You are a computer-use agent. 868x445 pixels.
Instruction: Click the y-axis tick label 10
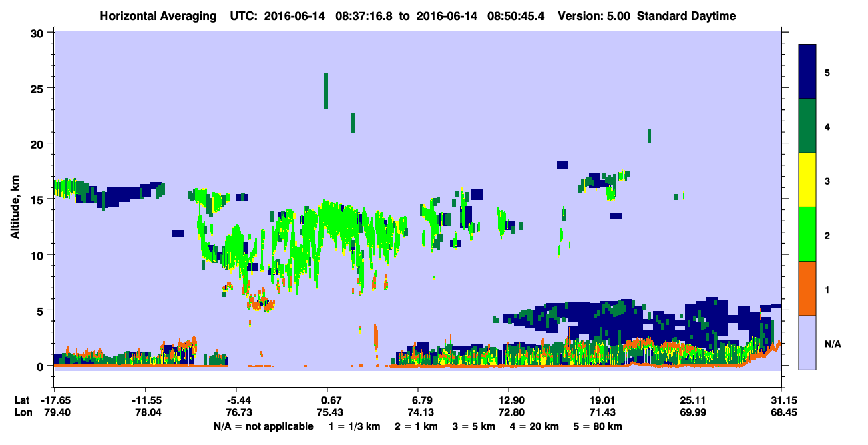pos(38,255)
